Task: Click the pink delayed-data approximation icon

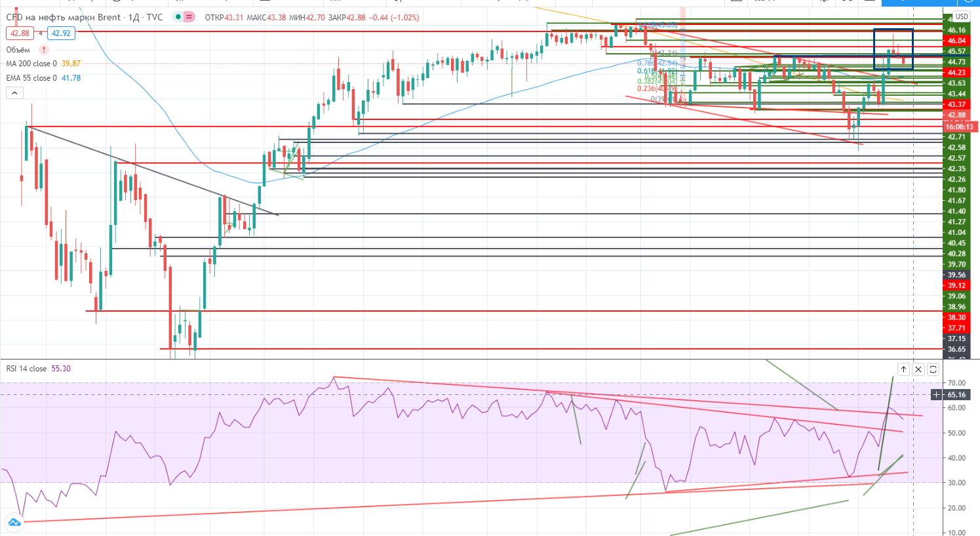Action: [x=189, y=17]
